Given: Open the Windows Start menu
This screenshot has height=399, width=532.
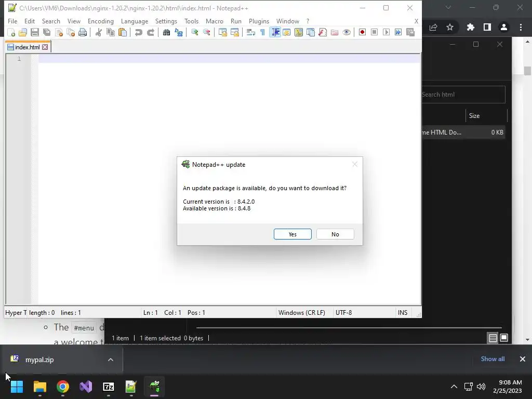Looking at the screenshot, I should (17, 387).
